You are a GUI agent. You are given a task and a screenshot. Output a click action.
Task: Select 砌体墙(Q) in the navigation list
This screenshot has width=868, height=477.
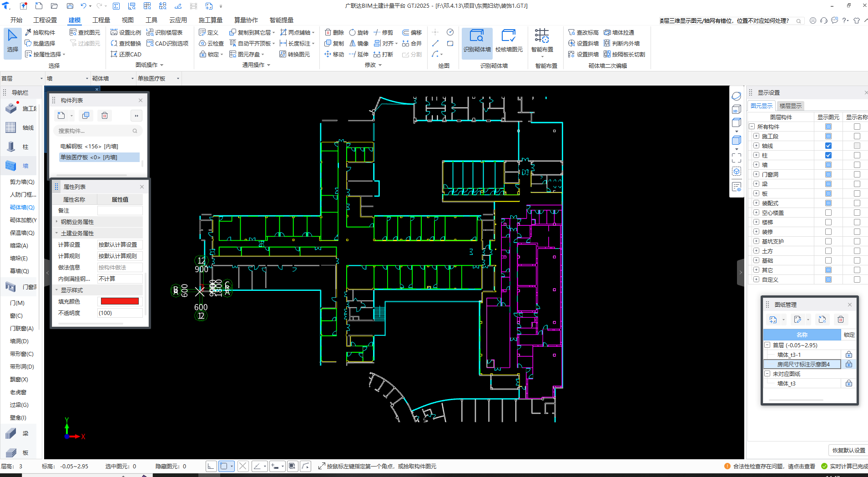tap(22, 207)
